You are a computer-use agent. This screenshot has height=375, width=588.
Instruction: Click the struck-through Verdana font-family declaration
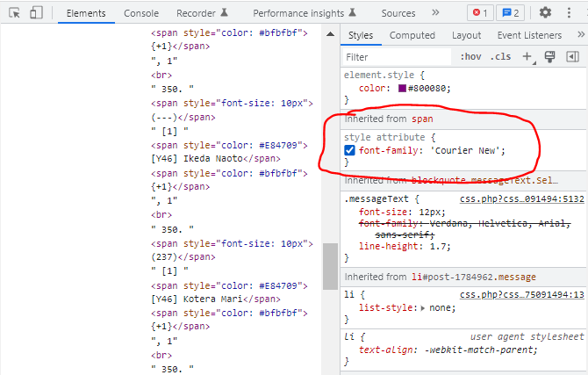tap(464, 229)
